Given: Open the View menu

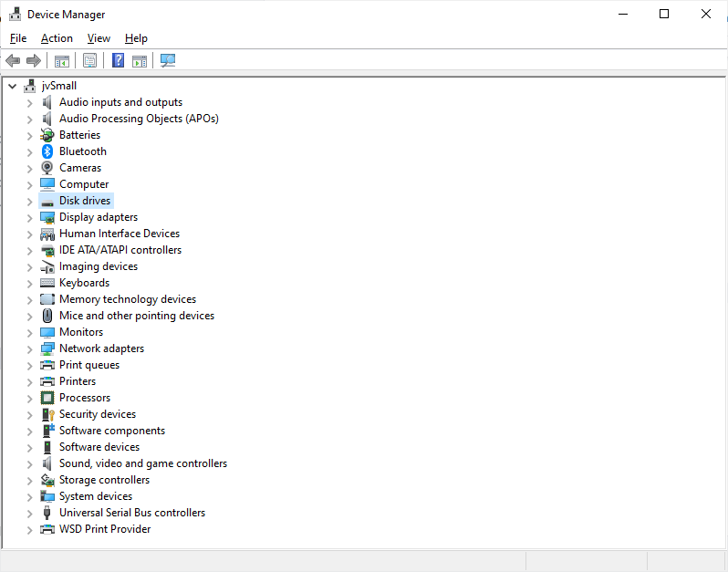Looking at the screenshot, I should pos(99,38).
